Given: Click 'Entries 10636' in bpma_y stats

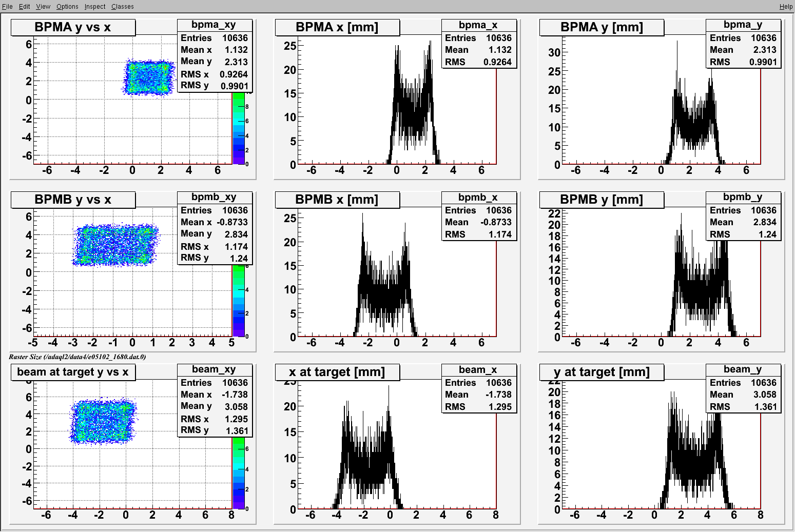Looking at the screenshot, I should point(743,38).
